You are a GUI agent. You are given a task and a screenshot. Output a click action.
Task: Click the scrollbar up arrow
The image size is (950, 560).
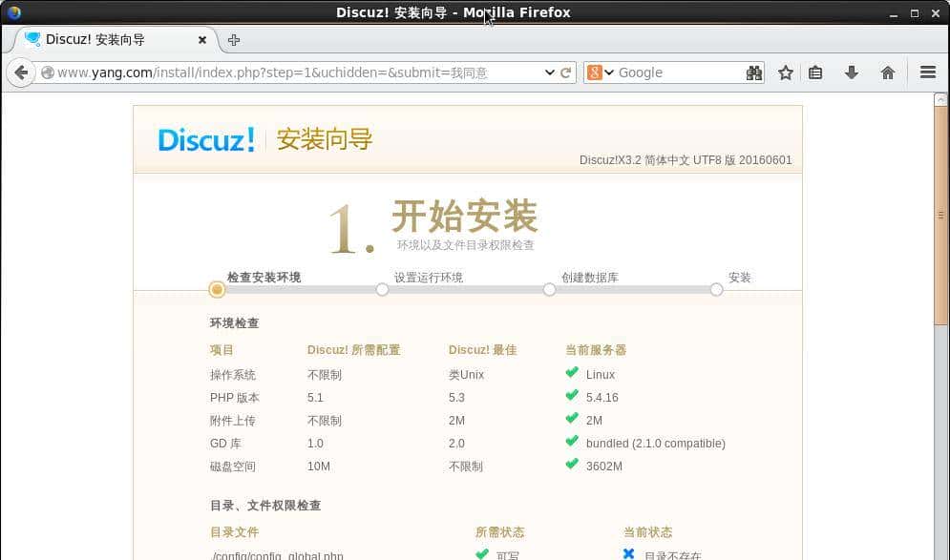[940, 99]
